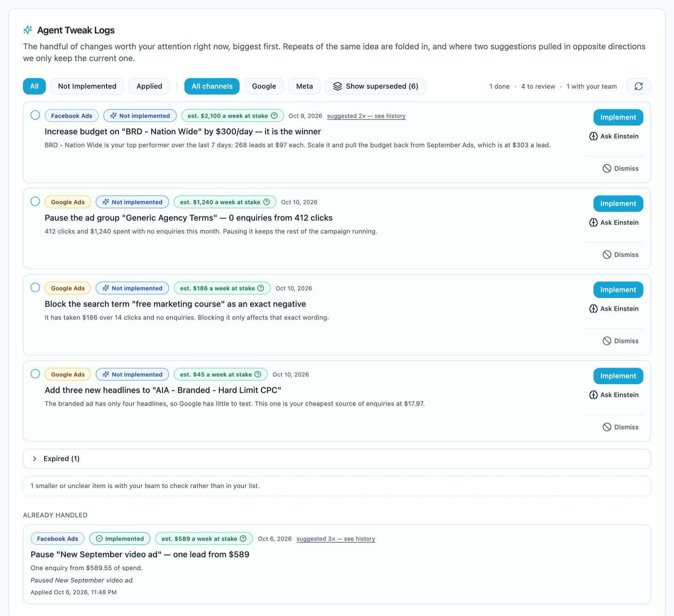The image size is (674, 616).
Task: Click the Implemented status badge
Action: pyautogui.click(x=120, y=539)
